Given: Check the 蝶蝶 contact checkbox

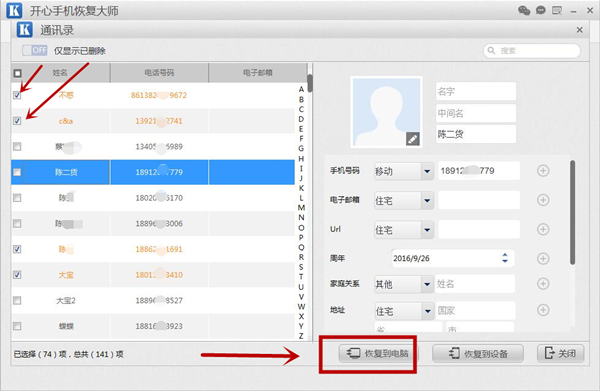Looking at the screenshot, I should [17, 326].
